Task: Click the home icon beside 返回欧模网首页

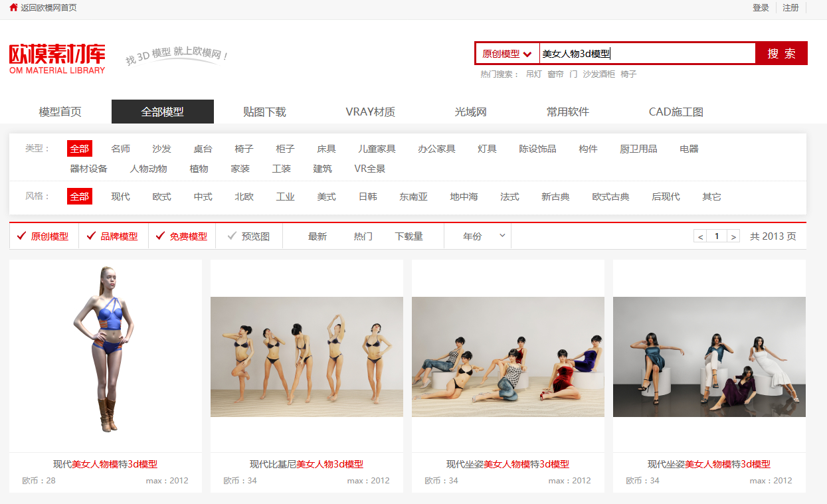Action: [13, 7]
